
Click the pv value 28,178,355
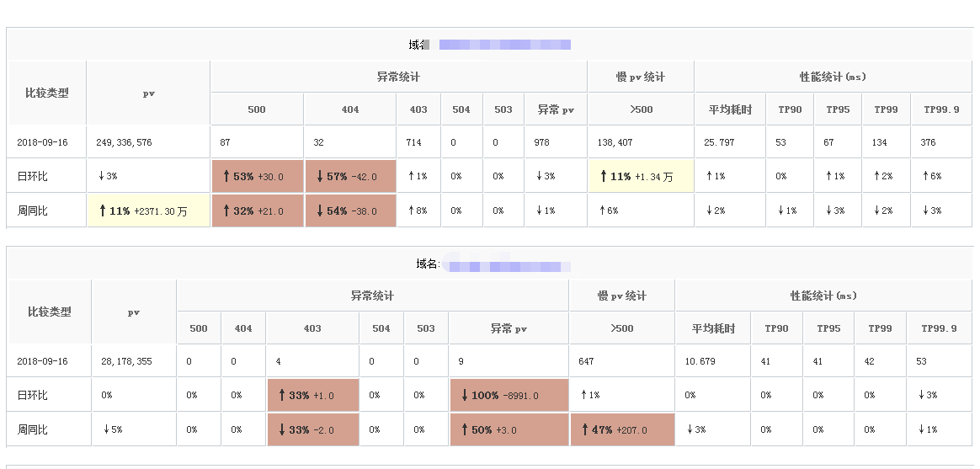pyautogui.click(x=127, y=361)
